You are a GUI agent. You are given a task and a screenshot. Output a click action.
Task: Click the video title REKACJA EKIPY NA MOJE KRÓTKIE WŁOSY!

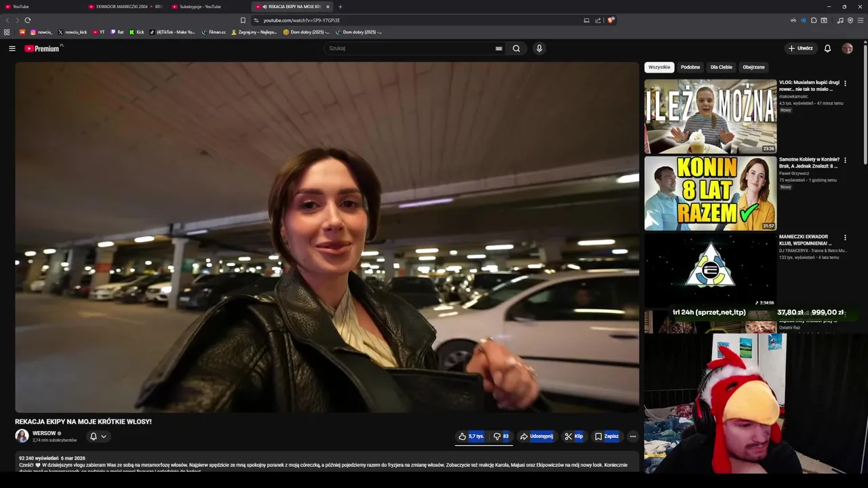coord(83,422)
